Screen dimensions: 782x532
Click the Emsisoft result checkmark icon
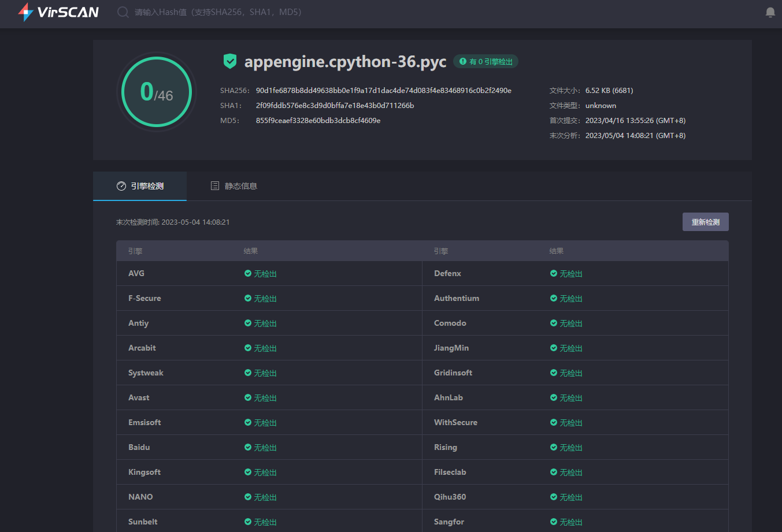(248, 422)
